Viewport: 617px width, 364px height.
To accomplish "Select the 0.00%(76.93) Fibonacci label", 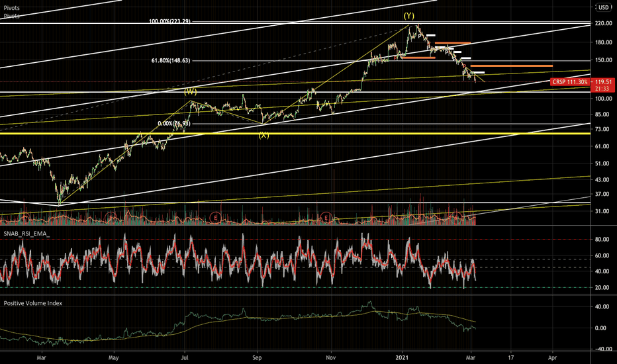I will click(x=174, y=124).
